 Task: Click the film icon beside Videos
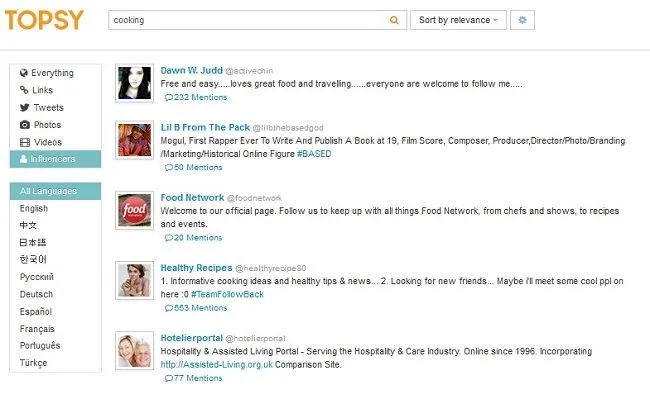tap(25, 142)
